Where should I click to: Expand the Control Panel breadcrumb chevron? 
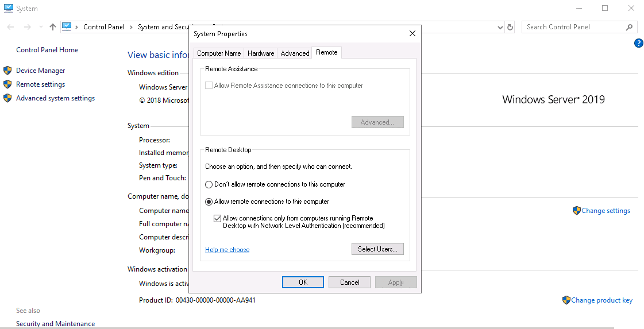(x=131, y=27)
